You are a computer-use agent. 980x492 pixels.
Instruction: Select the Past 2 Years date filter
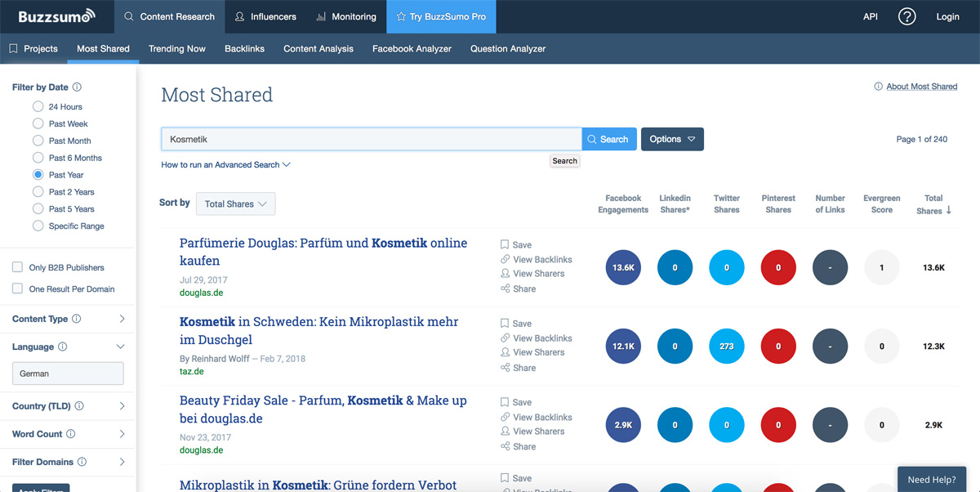(x=38, y=192)
